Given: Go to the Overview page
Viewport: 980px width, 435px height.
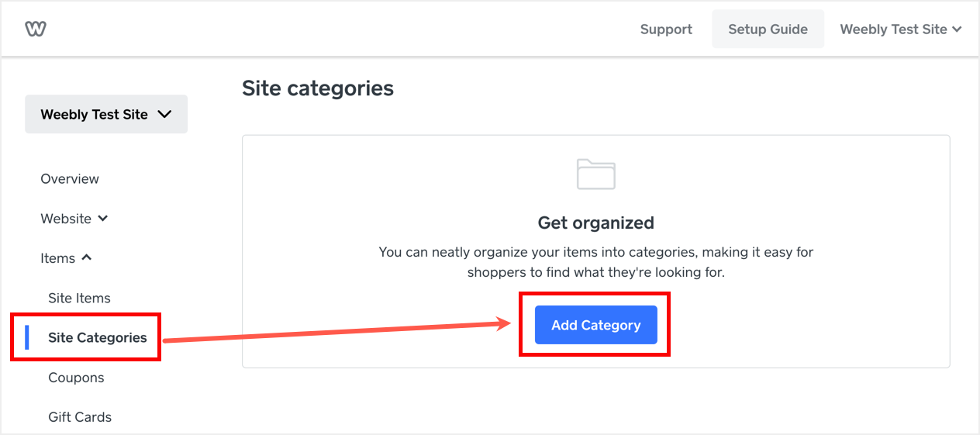Looking at the screenshot, I should click(x=70, y=178).
